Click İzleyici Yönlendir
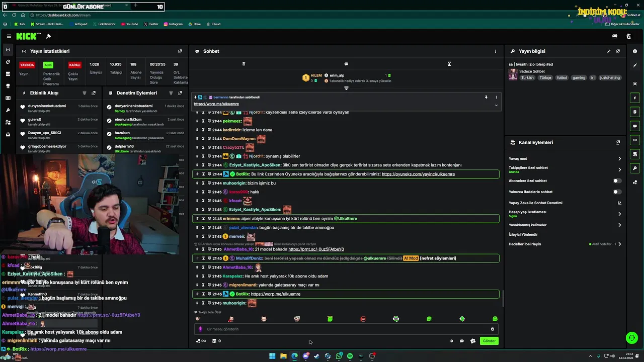This screenshot has width=644, height=362. 523,234
